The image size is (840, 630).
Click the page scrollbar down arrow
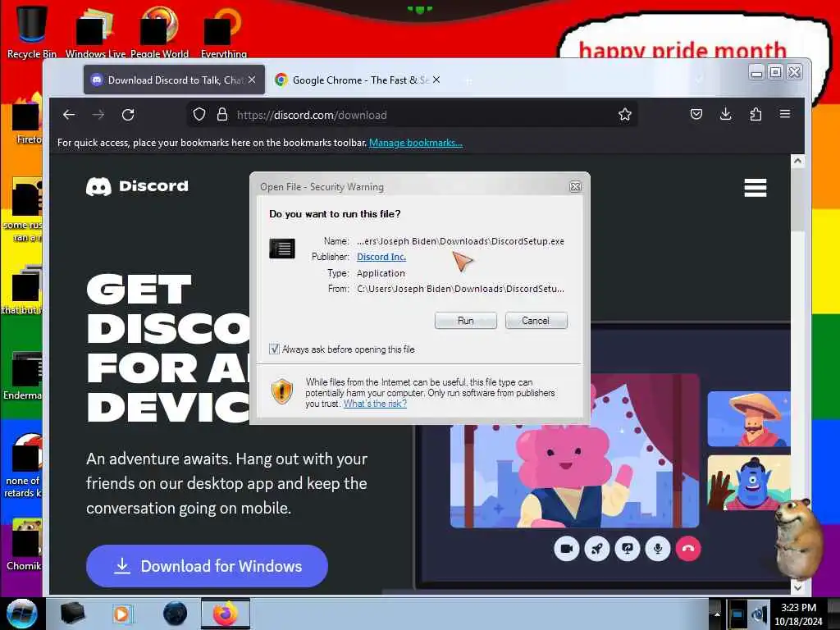pyautogui.click(x=797, y=587)
